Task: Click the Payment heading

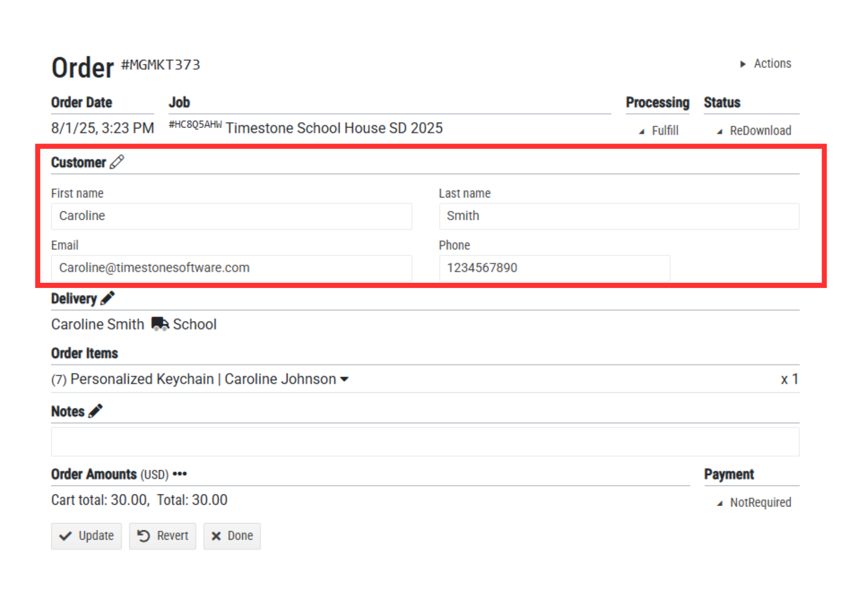Action: click(x=729, y=474)
